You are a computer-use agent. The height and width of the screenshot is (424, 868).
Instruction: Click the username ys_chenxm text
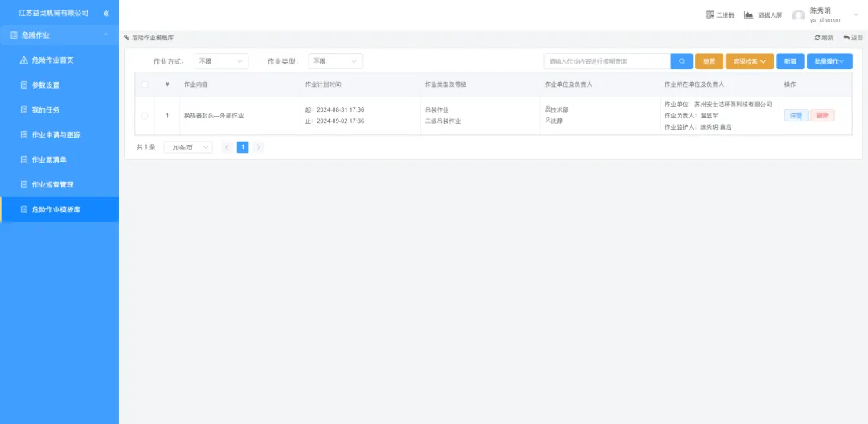(825, 20)
